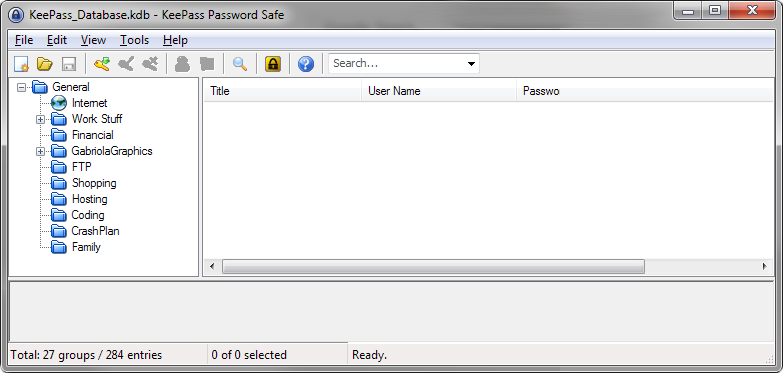The image size is (783, 373).
Task: Open the Tools menu
Action: (134, 40)
